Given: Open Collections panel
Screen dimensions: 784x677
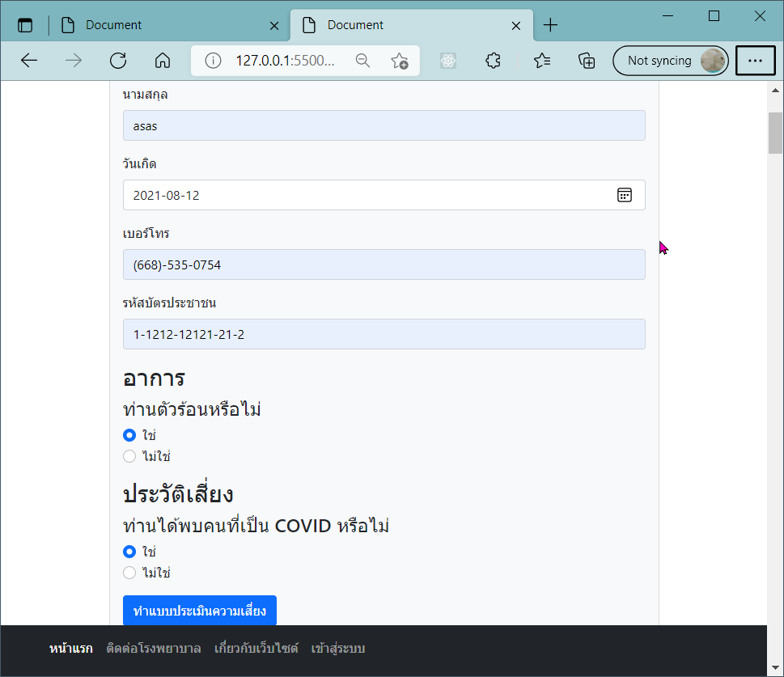Looking at the screenshot, I should pos(587,61).
